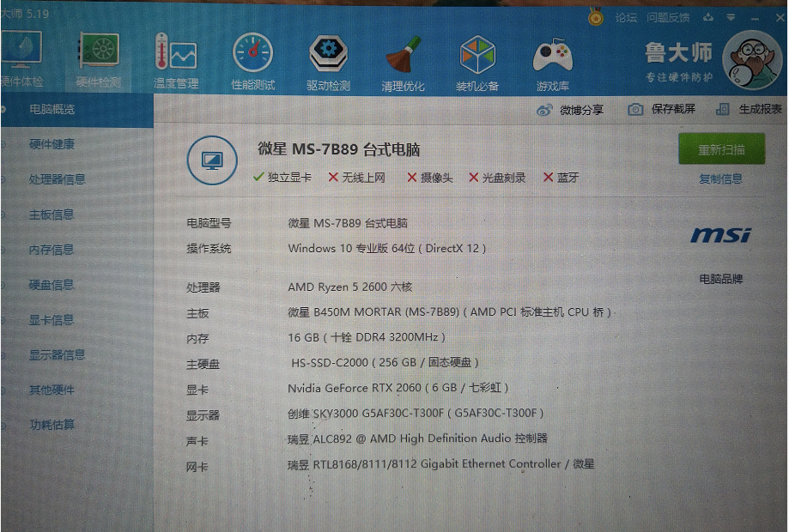789x532 pixels.
Task: Click the title bar download arrow icon
Action: click(708, 17)
